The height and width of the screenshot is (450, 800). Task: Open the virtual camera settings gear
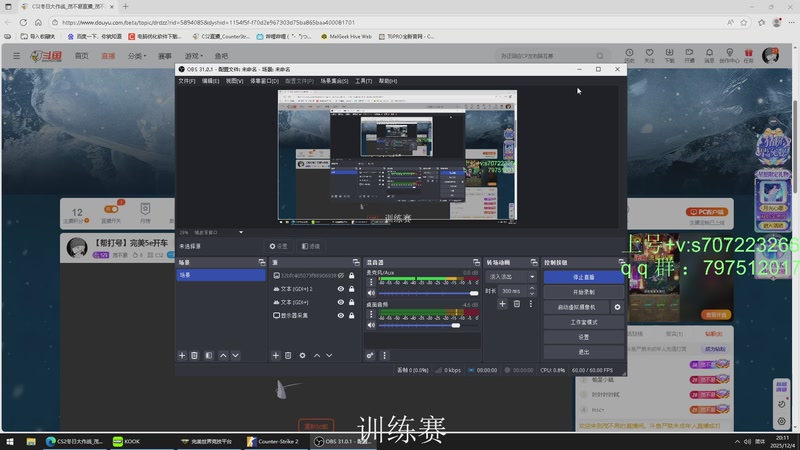(617, 307)
